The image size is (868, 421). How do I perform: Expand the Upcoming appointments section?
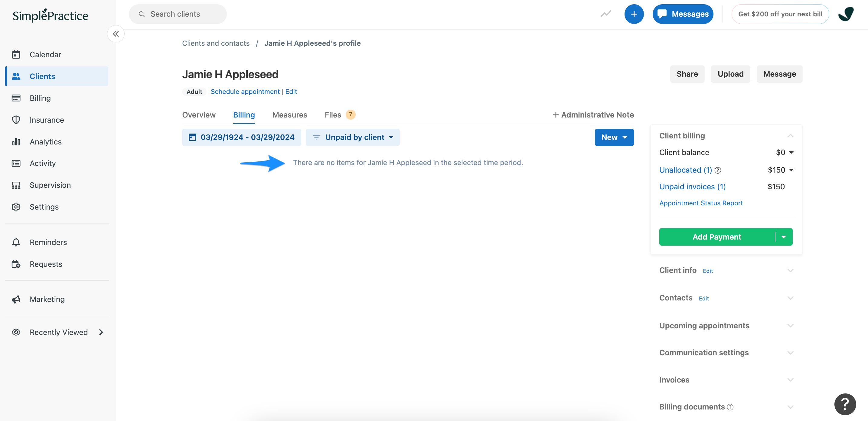pyautogui.click(x=791, y=325)
